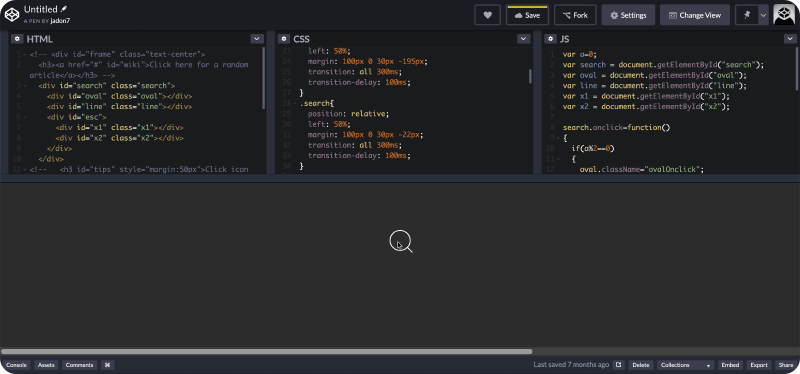Image resolution: width=800 pixels, height=374 pixels.
Task: Open CSS editor settings gear
Action: click(284, 39)
